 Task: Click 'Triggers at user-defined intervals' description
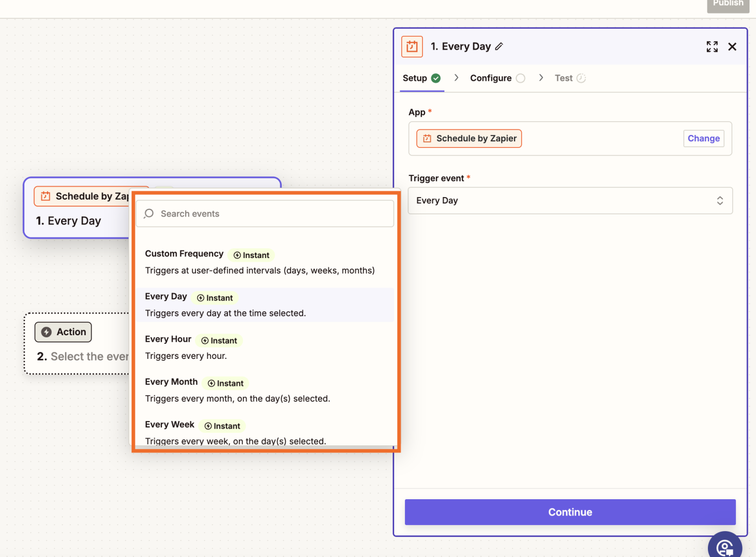260,271
